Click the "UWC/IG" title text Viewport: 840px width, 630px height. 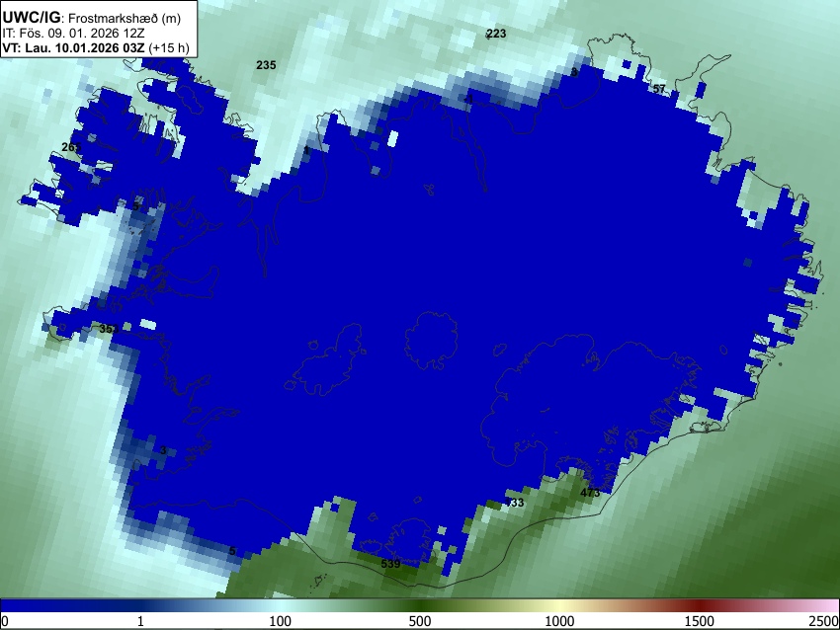(x=31, y=18)
